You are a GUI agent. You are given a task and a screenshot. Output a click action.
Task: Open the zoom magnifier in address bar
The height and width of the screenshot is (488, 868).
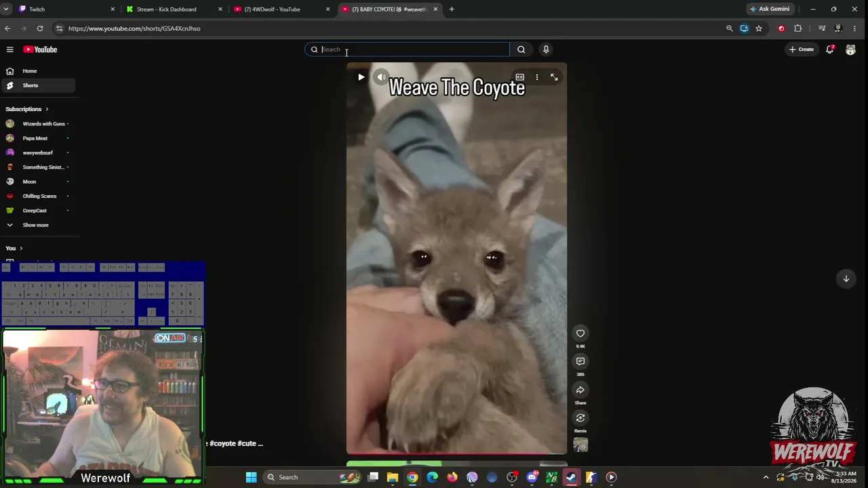pyautogui.click(x=730, y=28)
